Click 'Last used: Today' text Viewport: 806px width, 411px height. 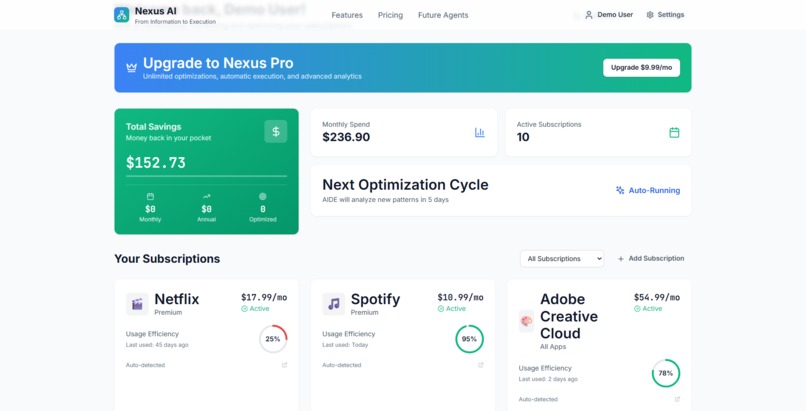(x=345, y=345)
